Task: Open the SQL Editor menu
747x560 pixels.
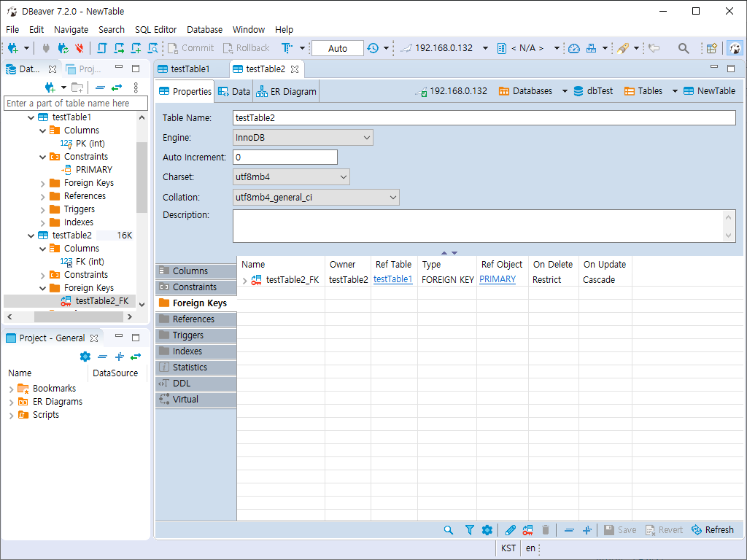Action: click(156, 29)
